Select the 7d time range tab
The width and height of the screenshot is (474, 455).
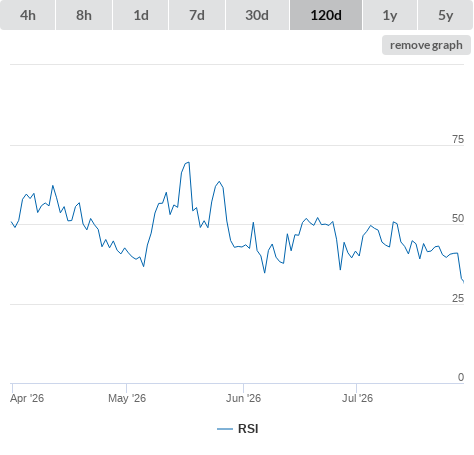click(197, 15)
